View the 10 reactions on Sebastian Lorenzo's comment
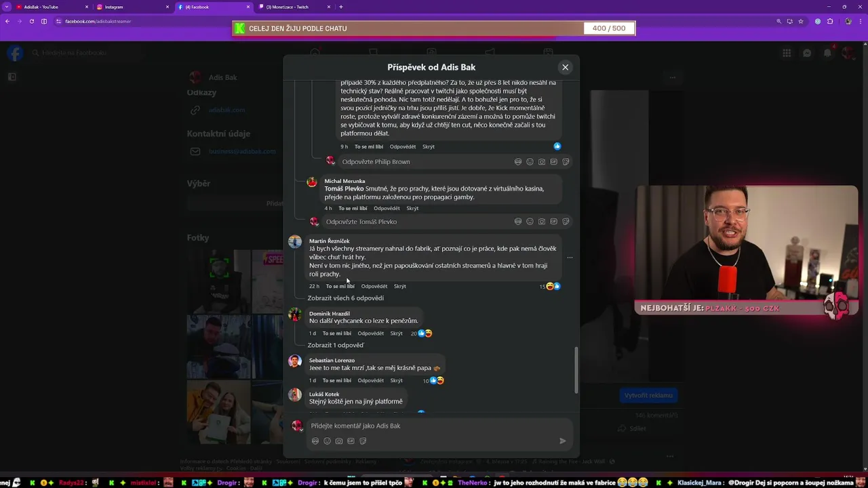The width and height of the screenshot is (868, 488). click(433, 381)
